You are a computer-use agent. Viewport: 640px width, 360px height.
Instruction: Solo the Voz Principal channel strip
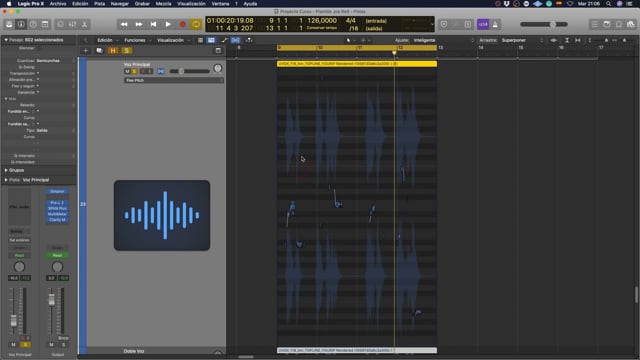tap(25, 344)
